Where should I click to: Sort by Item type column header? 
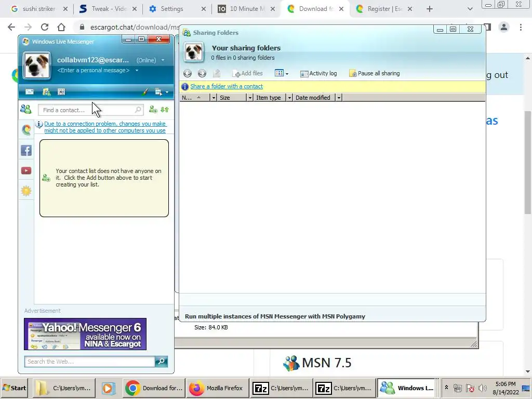tap(270, 98)
